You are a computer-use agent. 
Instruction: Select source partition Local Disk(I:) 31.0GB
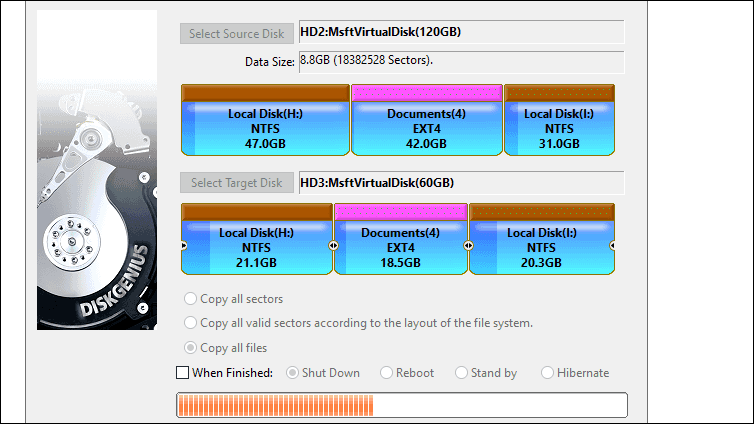point(559,120)
